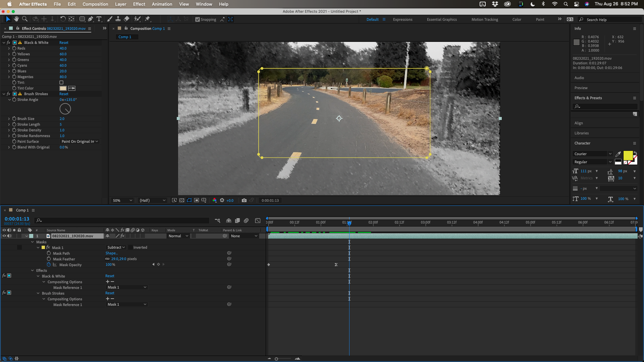Image resolution: width=644 pixels, height=362 pixels.
Task: Click the yellow text fill color swatch
Action: click(628, 156)
